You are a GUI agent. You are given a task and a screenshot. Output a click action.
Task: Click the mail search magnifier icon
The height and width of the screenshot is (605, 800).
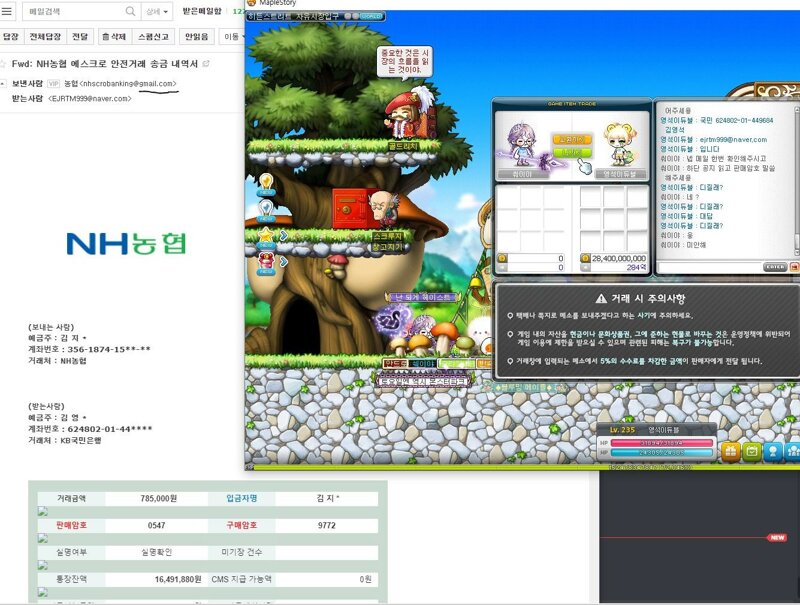pos(131,11)
